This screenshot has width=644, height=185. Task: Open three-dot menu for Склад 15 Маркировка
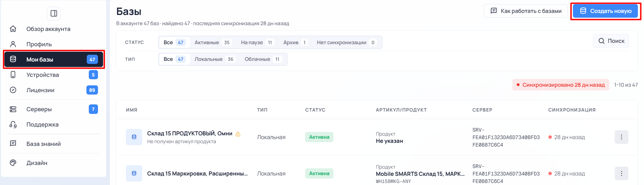[x=622, y=173]
